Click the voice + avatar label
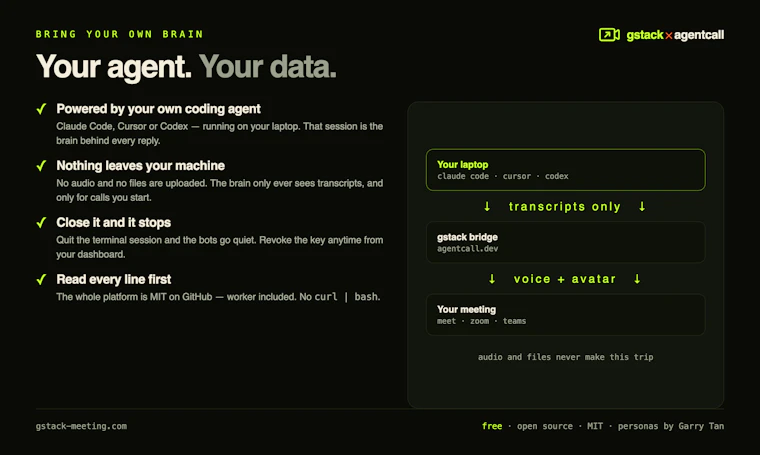The width and height of the screenshot is (760, 455). [565, 279]
